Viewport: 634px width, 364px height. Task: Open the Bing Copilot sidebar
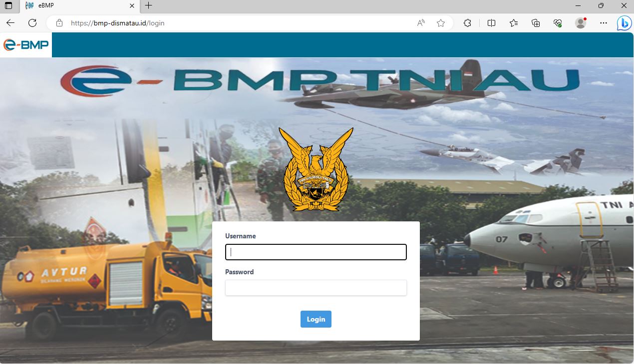tap(624, 23)
